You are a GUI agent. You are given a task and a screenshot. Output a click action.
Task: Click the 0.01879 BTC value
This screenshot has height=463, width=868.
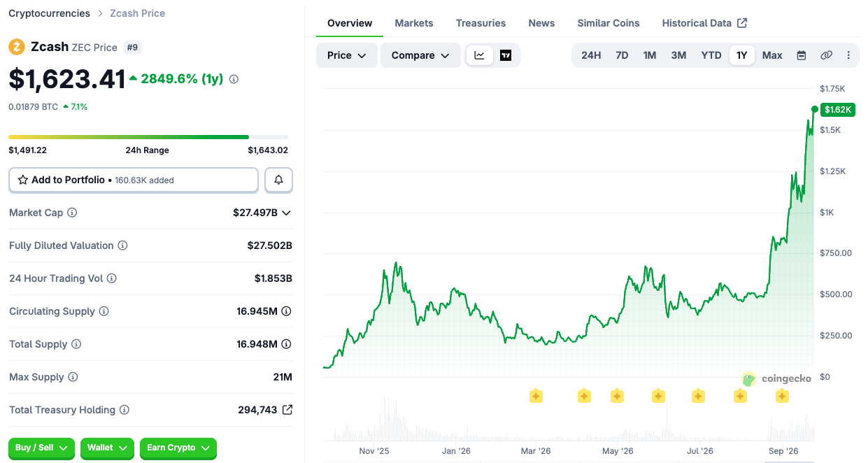pos(33,106)
